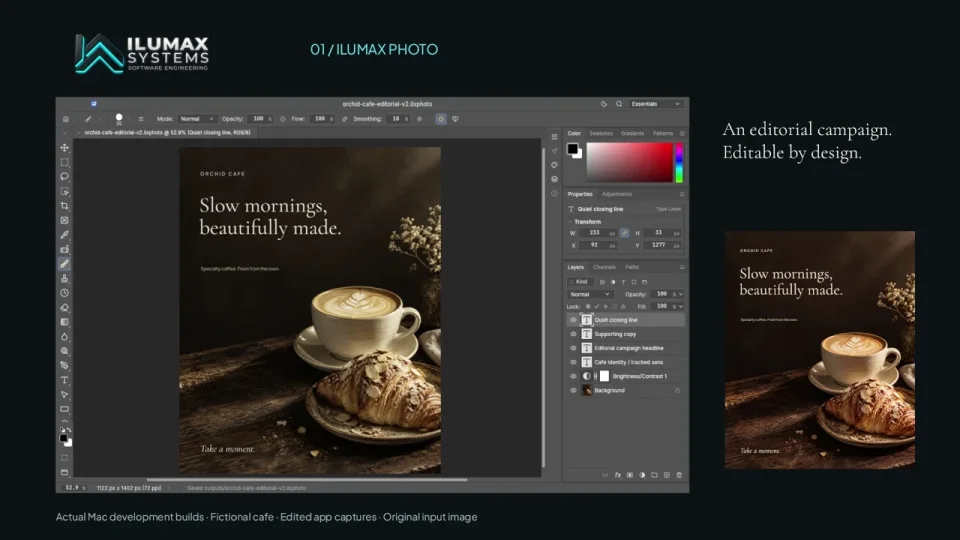Click the Transform width input field
Image resolution: width=960 pixels, height=540 pixels.
click(598, 233)
